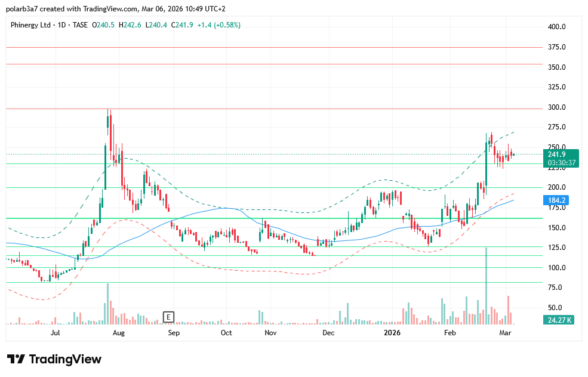Click the TradingView logo at bottom
588x377 pixels.
coord(54,359)
